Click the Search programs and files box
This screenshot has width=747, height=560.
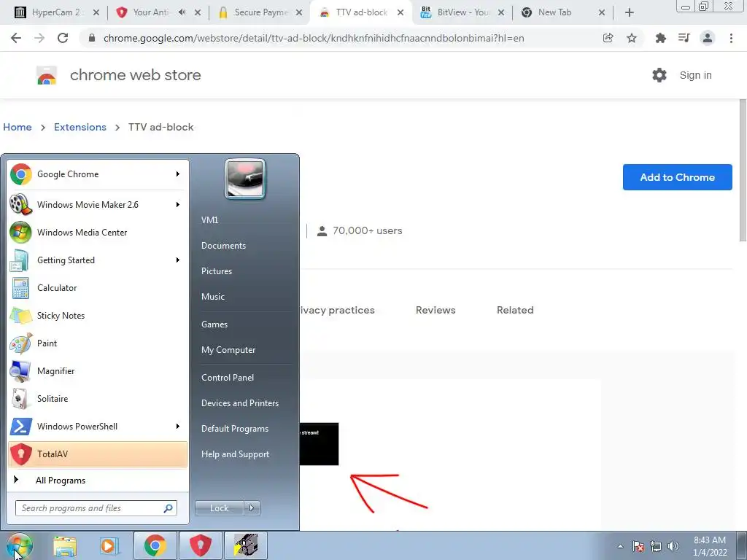pyautogui.click(x=96, y=508)
